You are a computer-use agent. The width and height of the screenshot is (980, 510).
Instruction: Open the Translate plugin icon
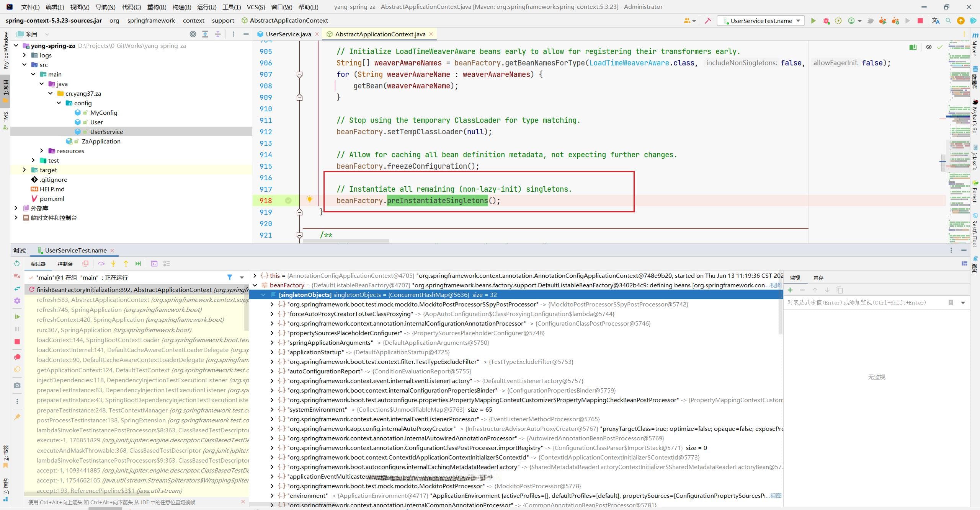936,21
